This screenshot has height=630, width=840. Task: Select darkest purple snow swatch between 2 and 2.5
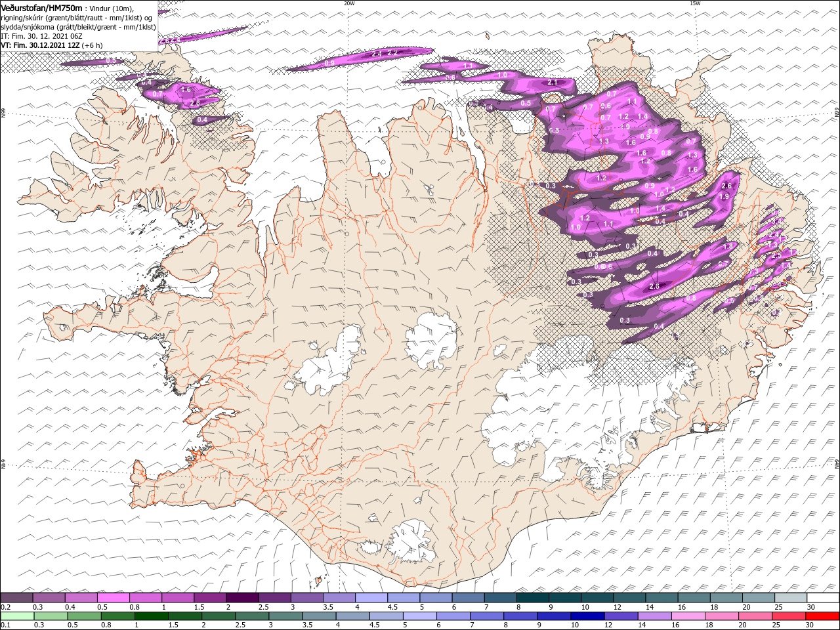pyautogui.click(x=241, y=598)
